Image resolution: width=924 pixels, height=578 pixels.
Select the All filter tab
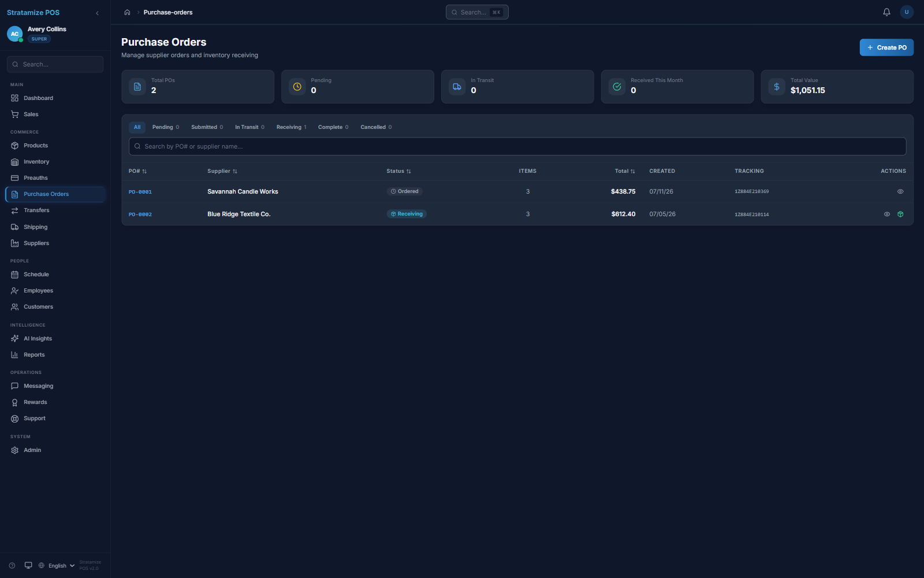137,127
